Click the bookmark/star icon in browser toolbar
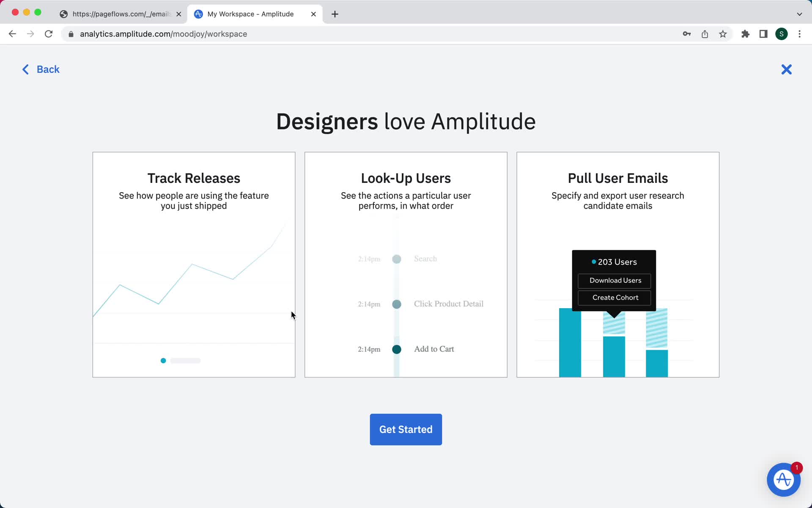Image resolution: width=812 pixels, height=508 pixels. click(723, 34)
